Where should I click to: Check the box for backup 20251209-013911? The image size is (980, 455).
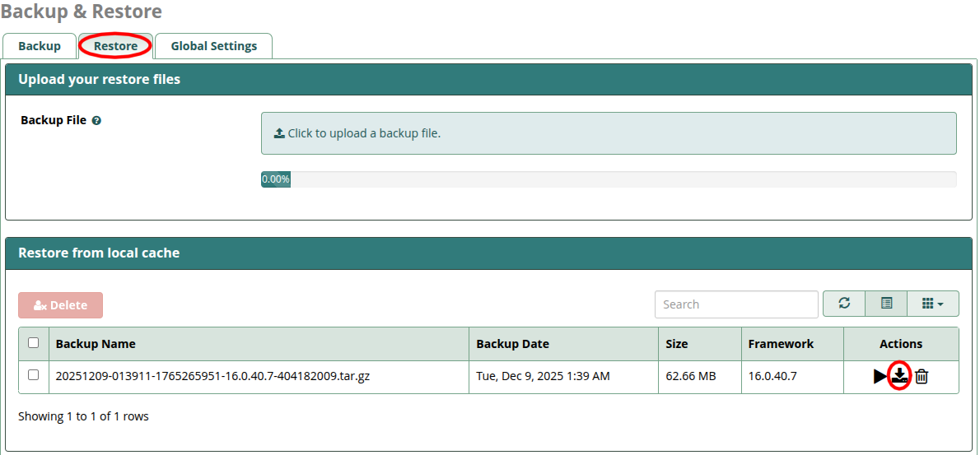(x=34, y=375)
